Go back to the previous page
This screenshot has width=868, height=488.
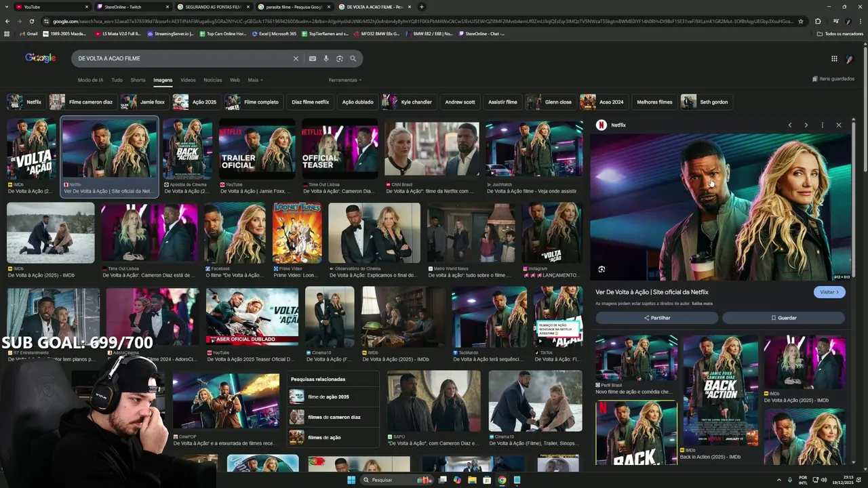pyautogui.click(x=7, y=21)
